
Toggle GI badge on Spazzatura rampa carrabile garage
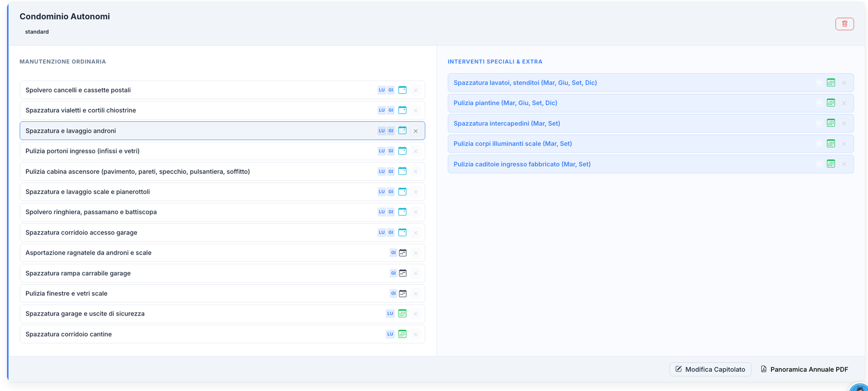393,273
